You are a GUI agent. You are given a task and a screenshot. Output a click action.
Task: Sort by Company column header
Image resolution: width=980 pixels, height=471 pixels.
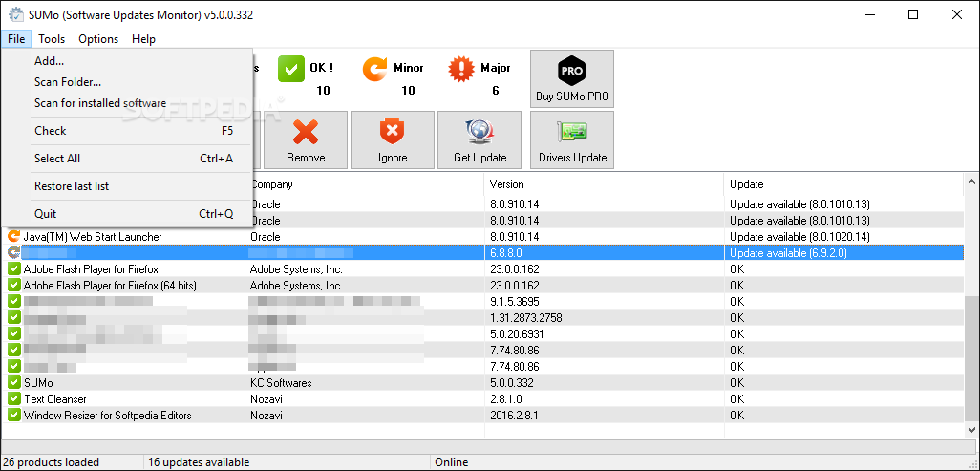click(x=368, y=184)
